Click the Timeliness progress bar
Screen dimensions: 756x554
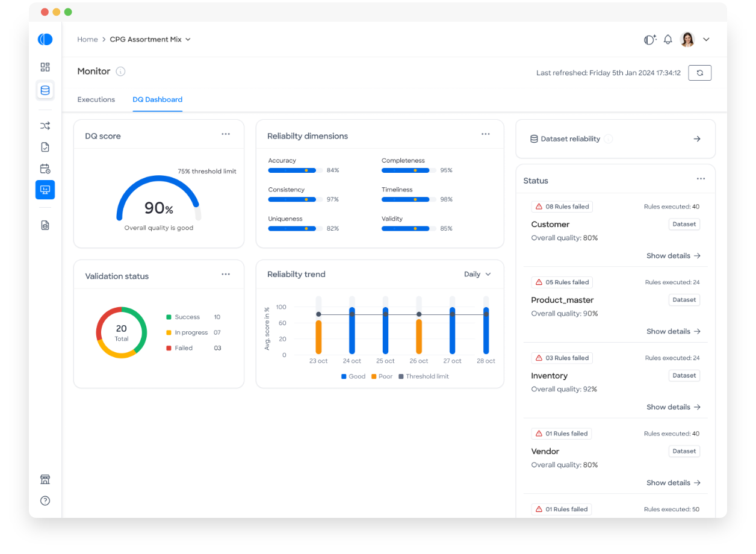pos(409,199)
